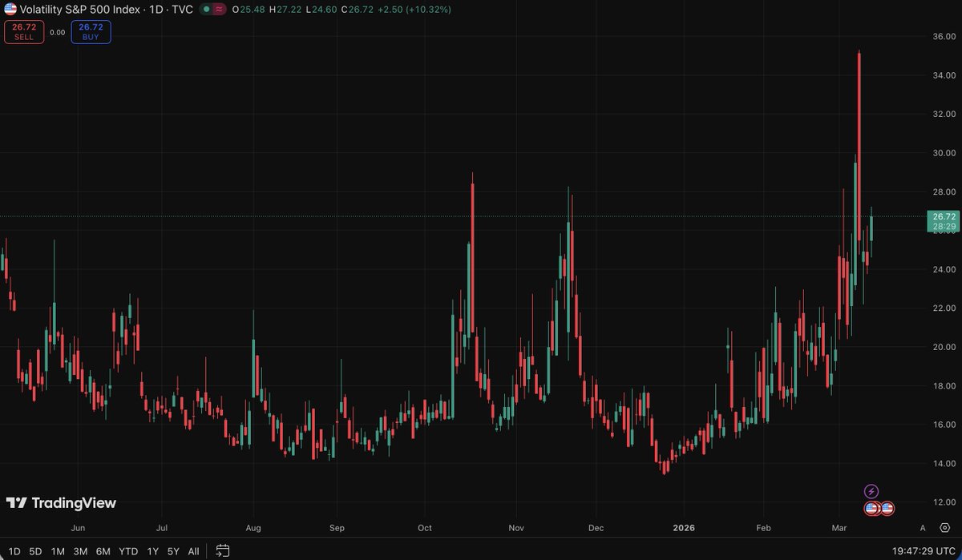Open chart settings via the adjust icon near the timezone

[x=944, y=527]
